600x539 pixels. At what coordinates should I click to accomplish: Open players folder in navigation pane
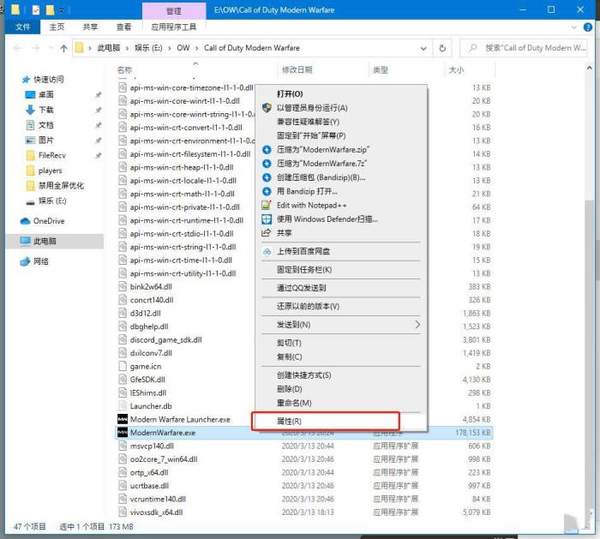[x=50, y=171]
